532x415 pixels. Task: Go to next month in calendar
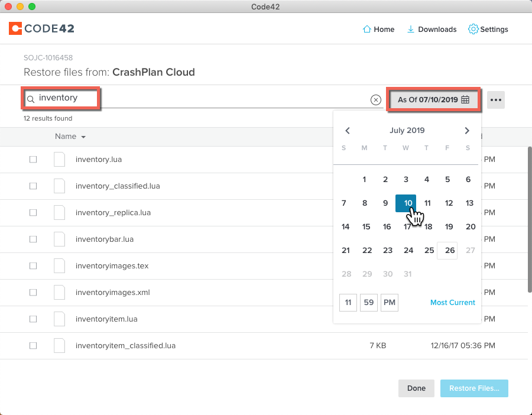click(467, 131)
